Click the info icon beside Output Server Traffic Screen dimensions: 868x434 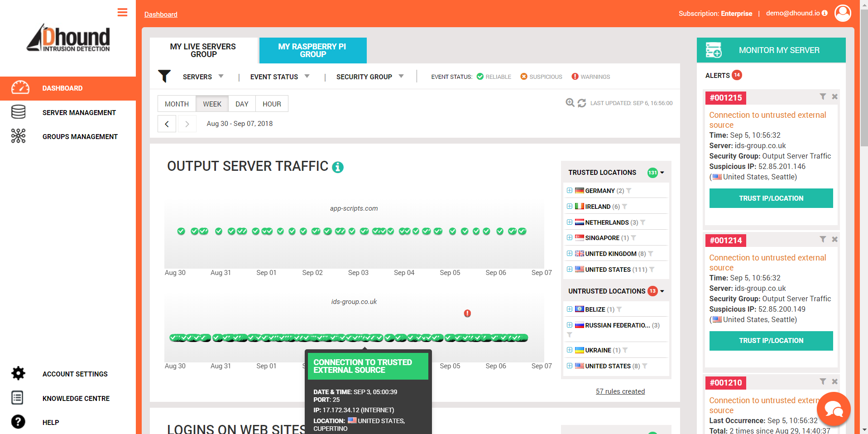point(338,167)
